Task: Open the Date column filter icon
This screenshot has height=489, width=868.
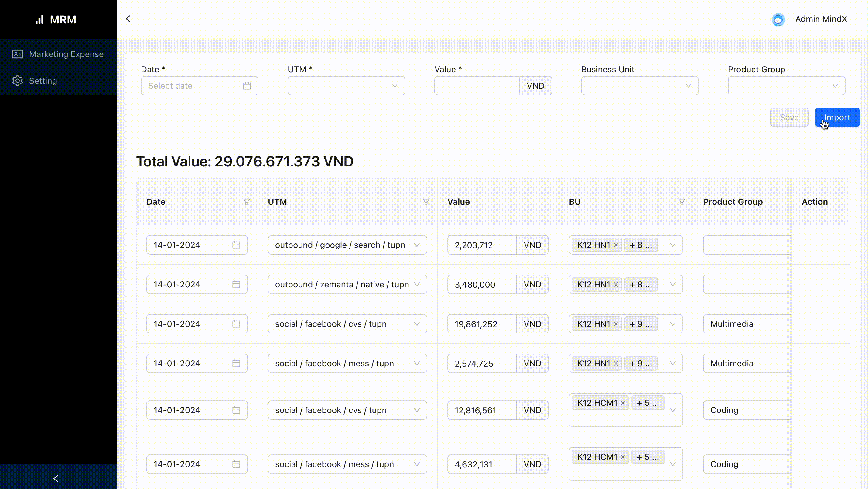Action: (x=246, y=202)
